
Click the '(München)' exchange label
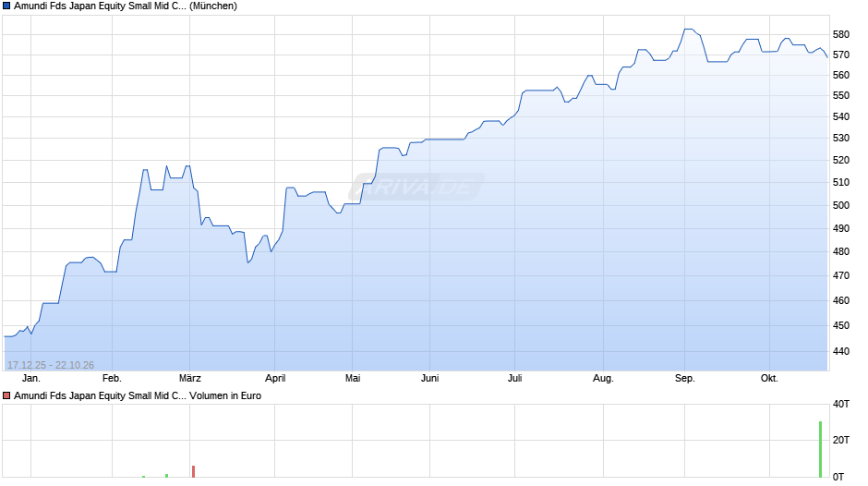point(213,6)
